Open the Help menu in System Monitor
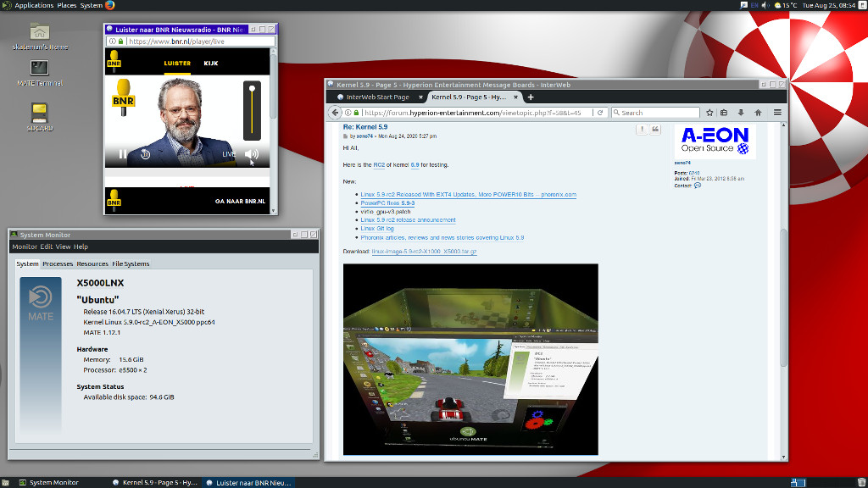Viewport: 868px width, 488px height. pos(81,247)
